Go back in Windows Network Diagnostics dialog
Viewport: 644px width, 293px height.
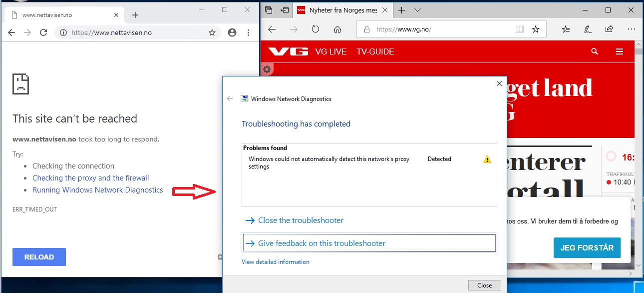230,99
